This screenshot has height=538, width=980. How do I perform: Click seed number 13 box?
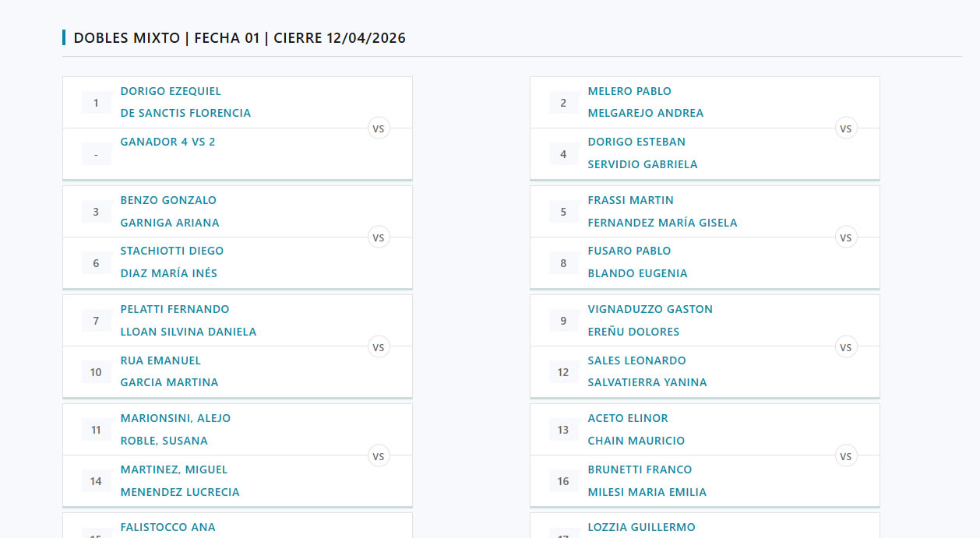coord(563,430)
